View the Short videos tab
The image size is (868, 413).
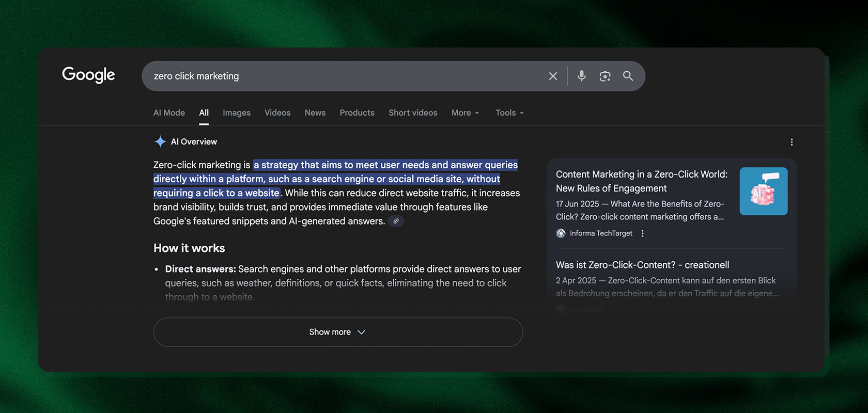click(x=413, y=113)
